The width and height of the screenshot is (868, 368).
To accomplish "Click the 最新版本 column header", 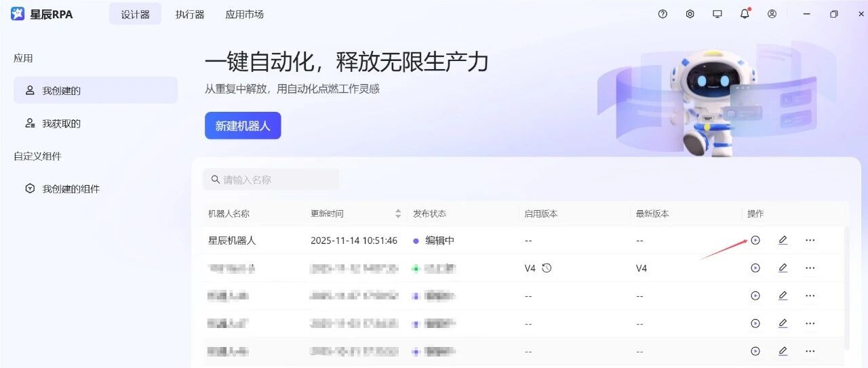I will pos(652,213).
